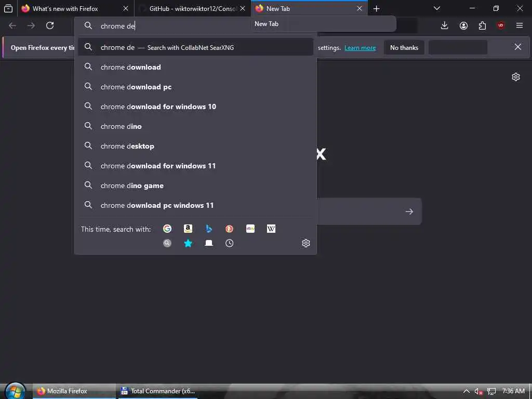Select the suggestion ending in download pc

click(195, 87)
